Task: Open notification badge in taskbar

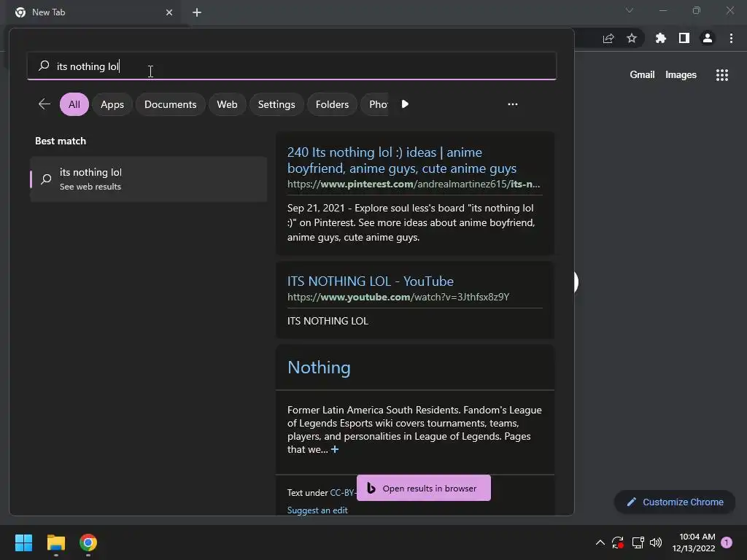Action: pos(727,542)
